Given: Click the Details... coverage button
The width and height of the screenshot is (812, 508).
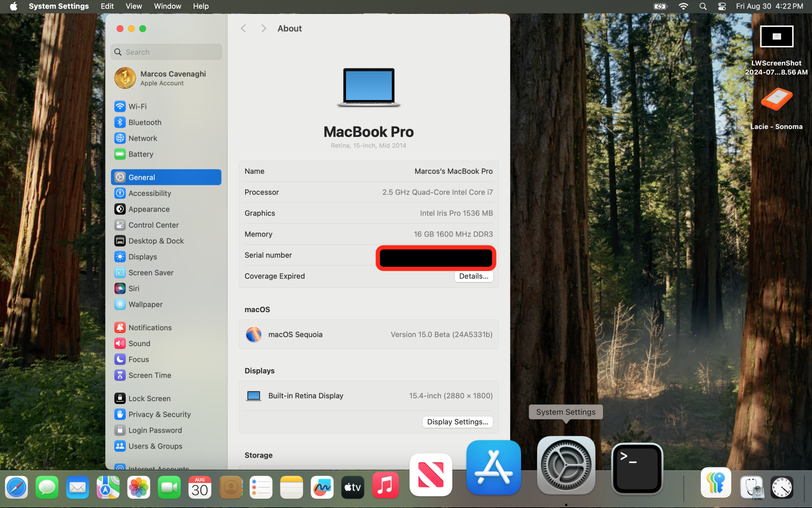Looking at the screenshot, I should point(473,276).
